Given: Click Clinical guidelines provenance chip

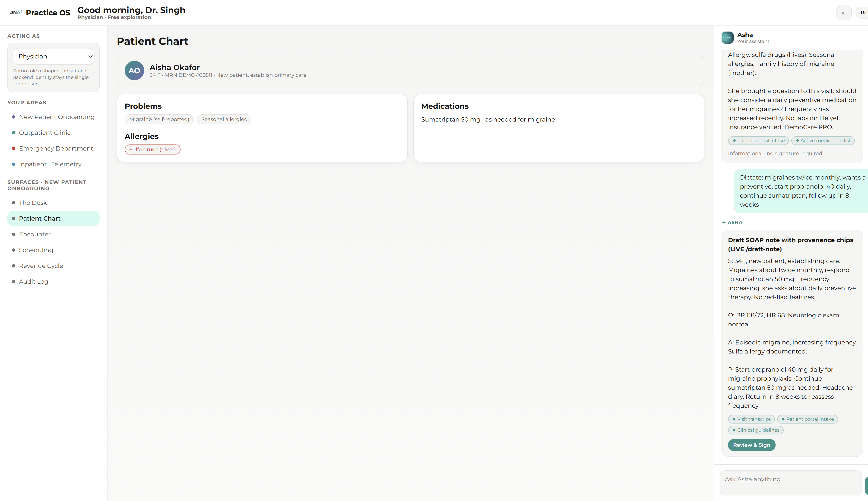Looking at the screenshot, I should (756, 430).
